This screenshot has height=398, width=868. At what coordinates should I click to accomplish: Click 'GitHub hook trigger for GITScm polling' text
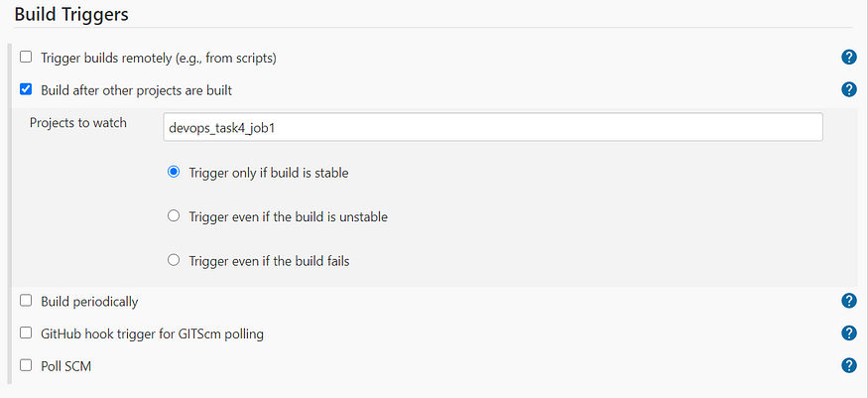coord(152,333)
